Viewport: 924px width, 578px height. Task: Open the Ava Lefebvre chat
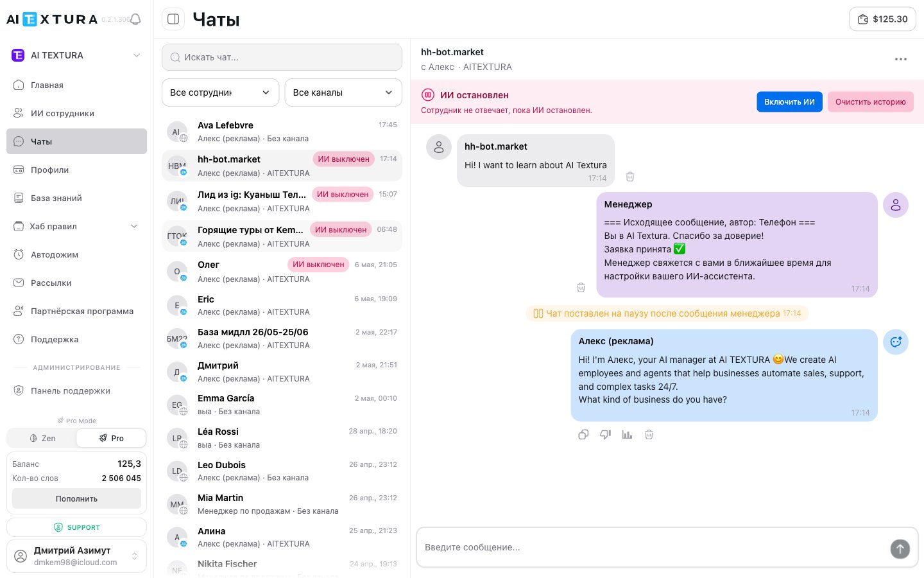282,132
